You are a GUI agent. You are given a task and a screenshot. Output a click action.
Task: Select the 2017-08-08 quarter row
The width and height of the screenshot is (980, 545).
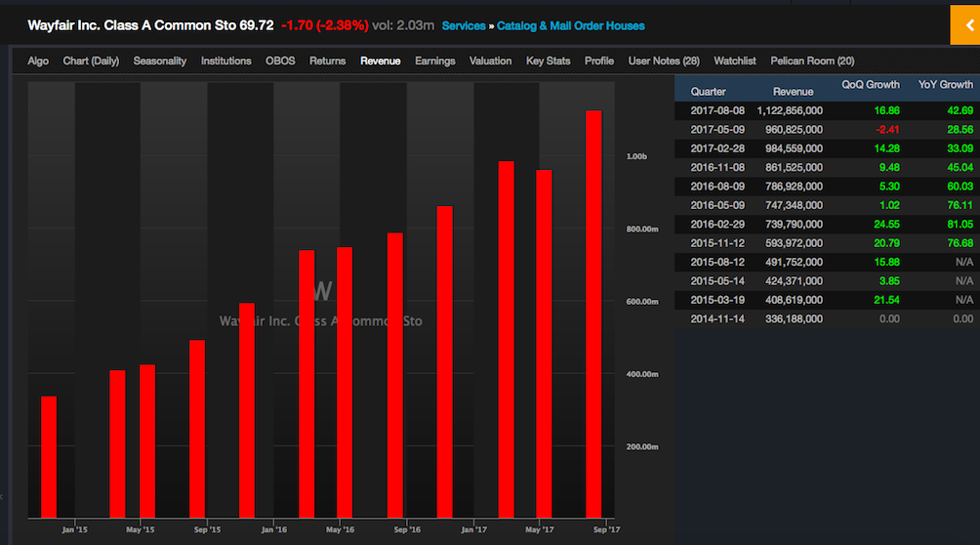point(827,110)
